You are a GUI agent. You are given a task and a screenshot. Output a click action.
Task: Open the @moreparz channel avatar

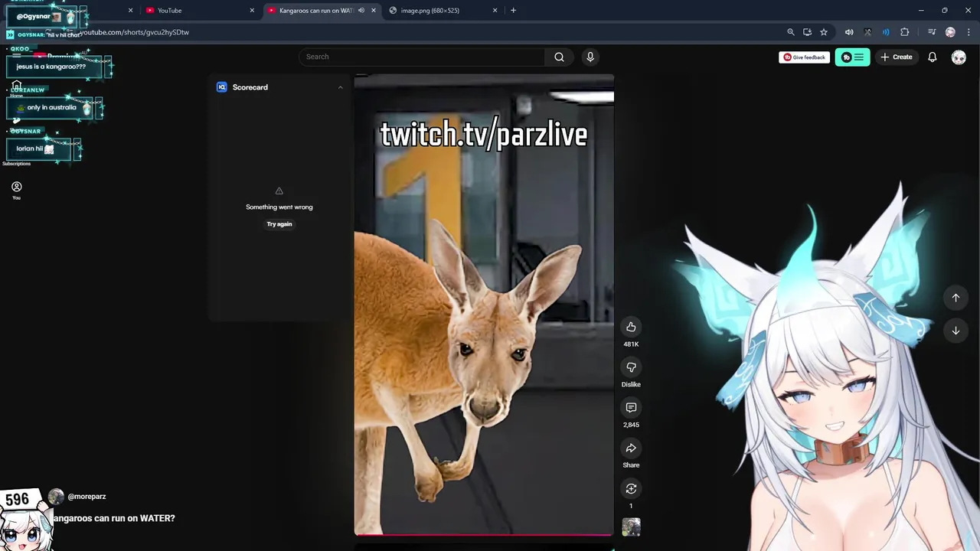click(56, 497)
